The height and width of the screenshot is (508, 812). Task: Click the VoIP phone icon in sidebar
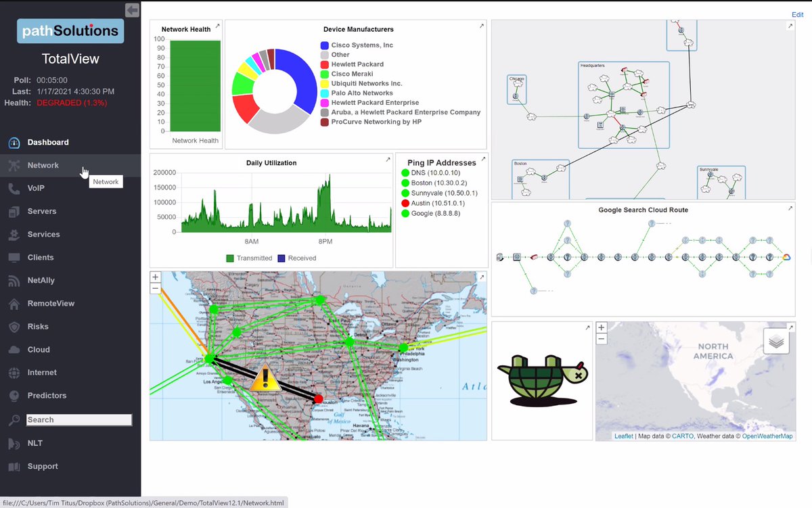14,189
